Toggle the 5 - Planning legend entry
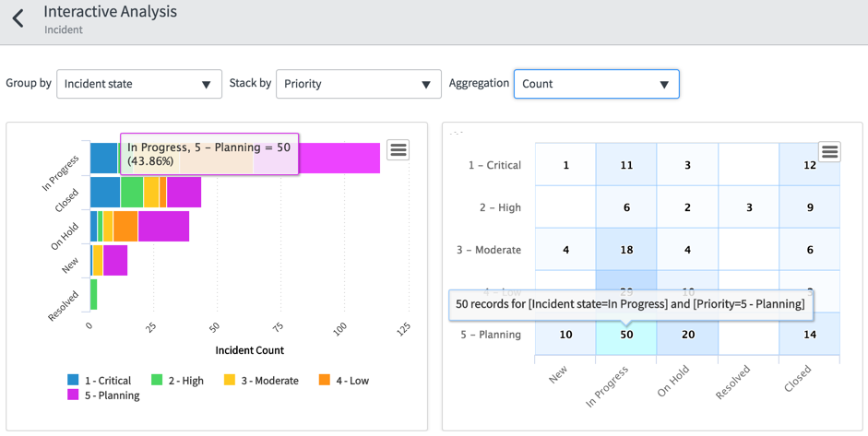The image size is (868, 436). pos(103,395)
